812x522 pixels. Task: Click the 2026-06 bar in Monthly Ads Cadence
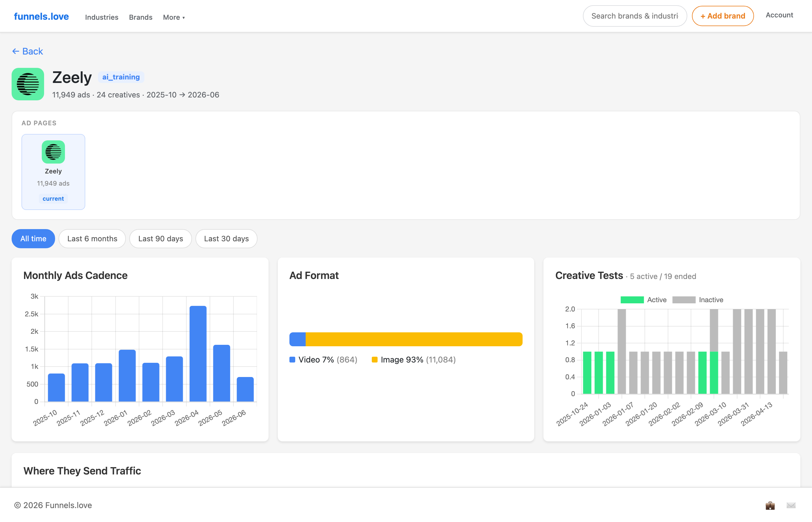pos(245,389)
